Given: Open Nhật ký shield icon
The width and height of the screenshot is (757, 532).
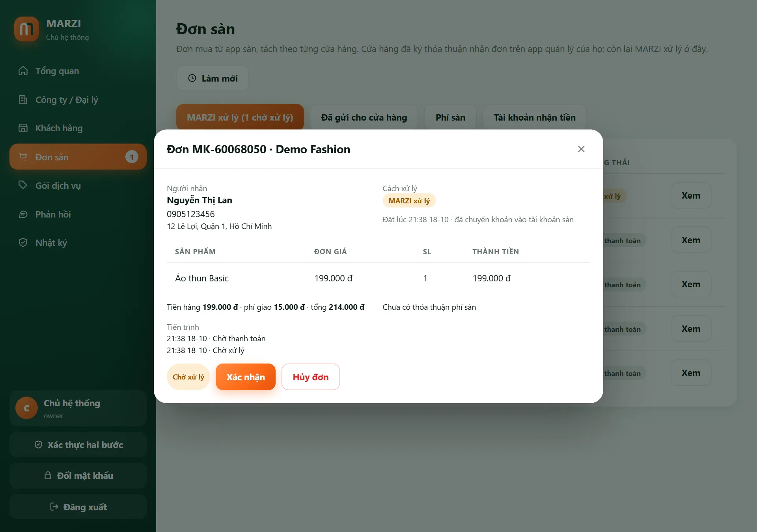Looking at the screenshot, I should 23,243.
